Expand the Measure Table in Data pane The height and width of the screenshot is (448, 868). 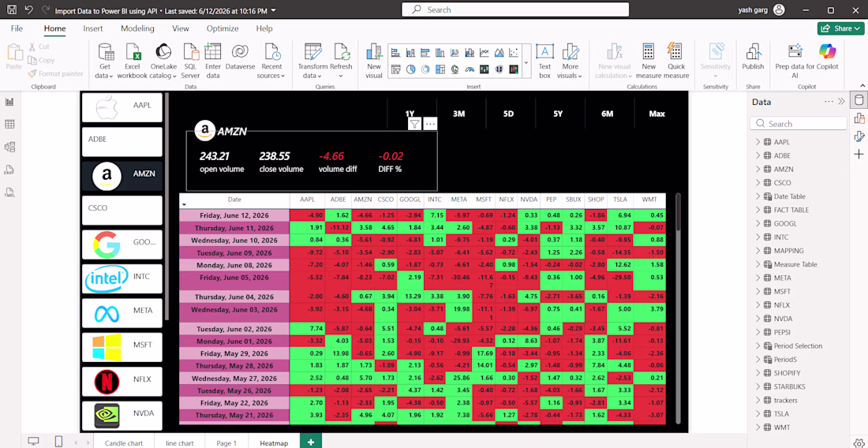[758, 264]
